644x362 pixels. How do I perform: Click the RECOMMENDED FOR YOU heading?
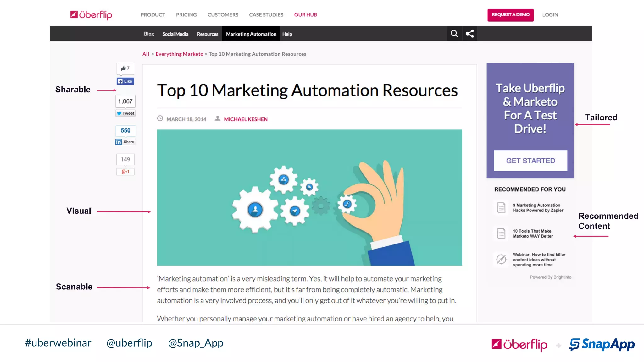click(530, 189)
